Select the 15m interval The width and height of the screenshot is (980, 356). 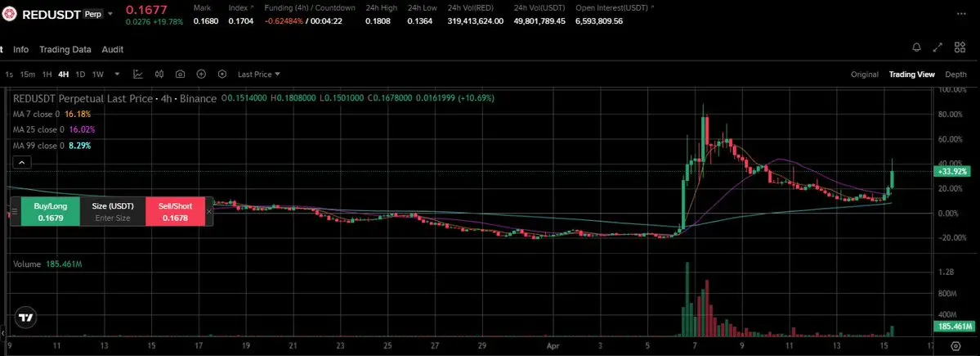(x=27, y=74)
